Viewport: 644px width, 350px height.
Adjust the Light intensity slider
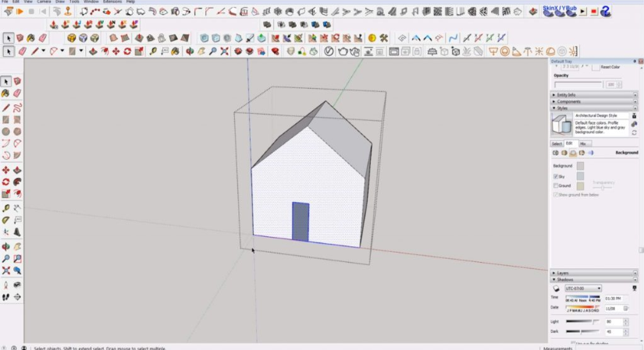[x=583, y=321]
